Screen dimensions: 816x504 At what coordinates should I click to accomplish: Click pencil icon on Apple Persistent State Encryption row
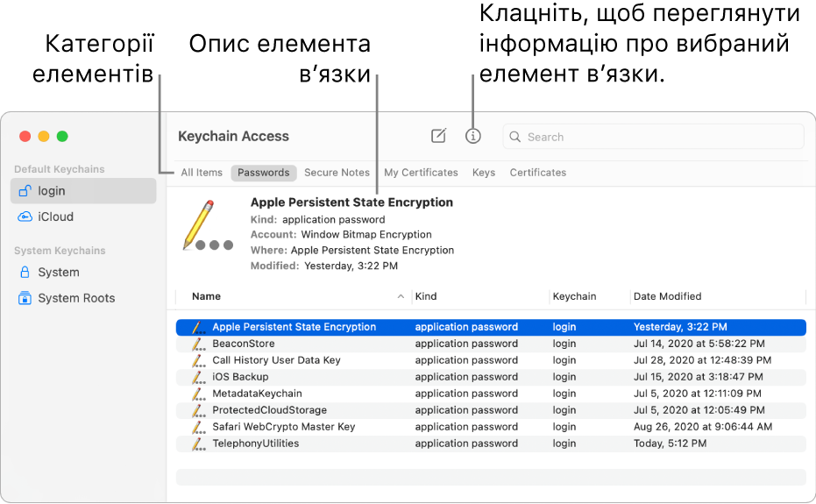tap(198, 327)
